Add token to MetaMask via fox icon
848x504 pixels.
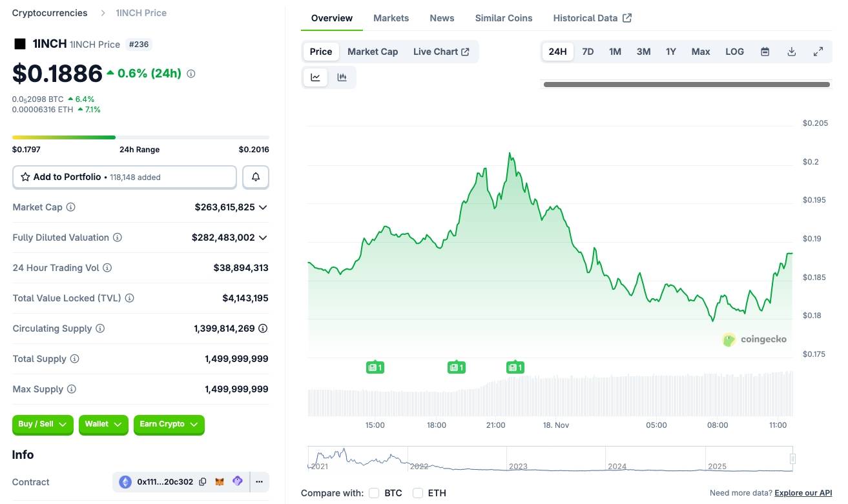coord(220,482)
